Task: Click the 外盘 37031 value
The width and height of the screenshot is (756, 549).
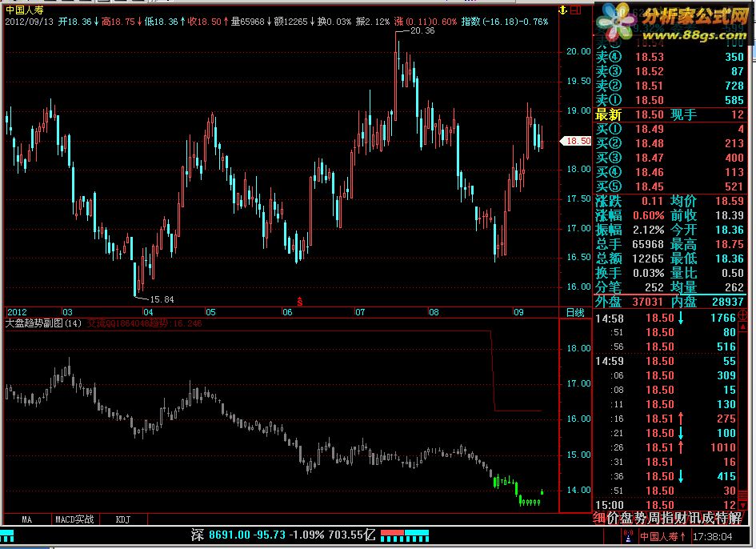Action: point(647,302)
